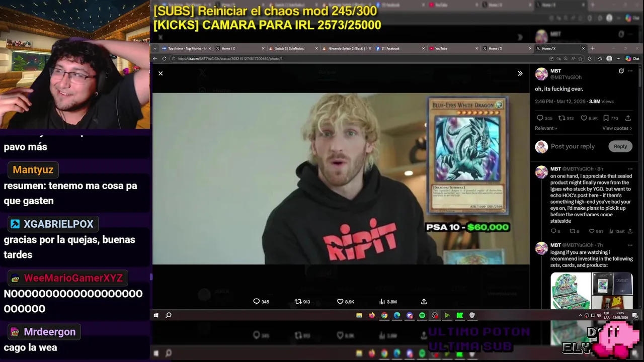The height and width of the screenshot is (362, 644).
Task: Open the booster box image in the 7h reply
Action: point(571,291)
